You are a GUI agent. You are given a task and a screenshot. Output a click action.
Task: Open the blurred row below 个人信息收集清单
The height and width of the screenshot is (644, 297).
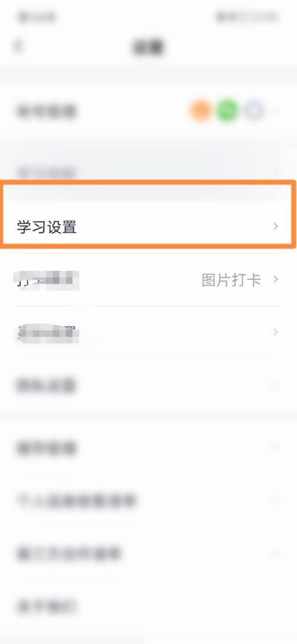pyautogui.click(x=148, y=553)
